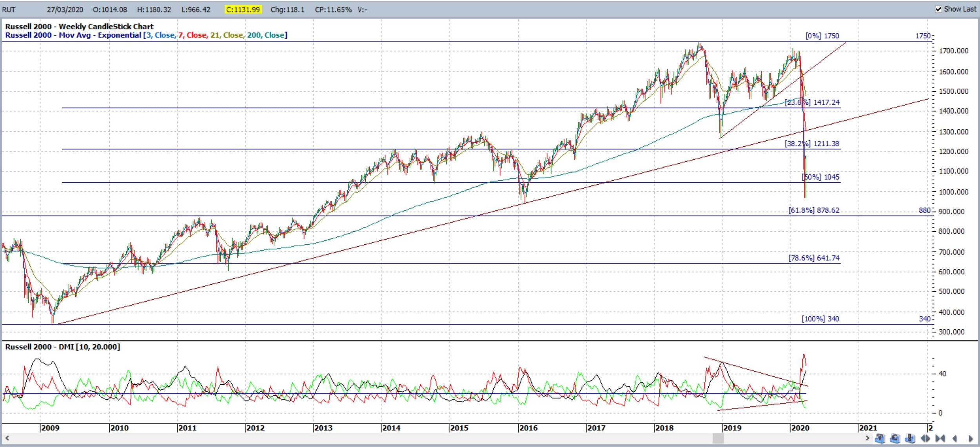This screenshot has height=447, width=980.
Task: Click the 1700.000 price axis label
Action: click(953, 51)
